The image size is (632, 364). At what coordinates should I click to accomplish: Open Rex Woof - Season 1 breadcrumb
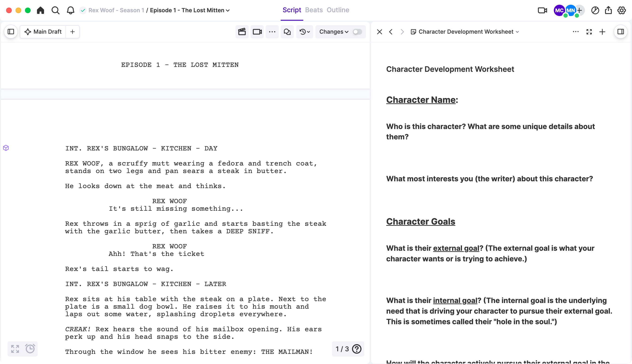(116, 10)
